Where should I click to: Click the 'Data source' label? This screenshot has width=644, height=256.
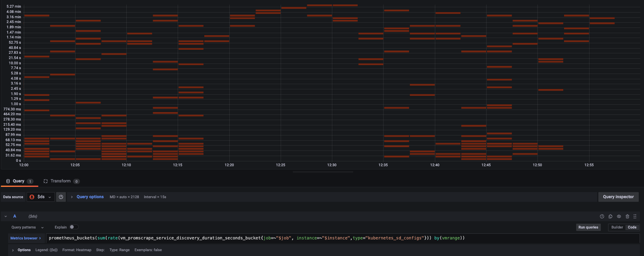coord(13,197)
